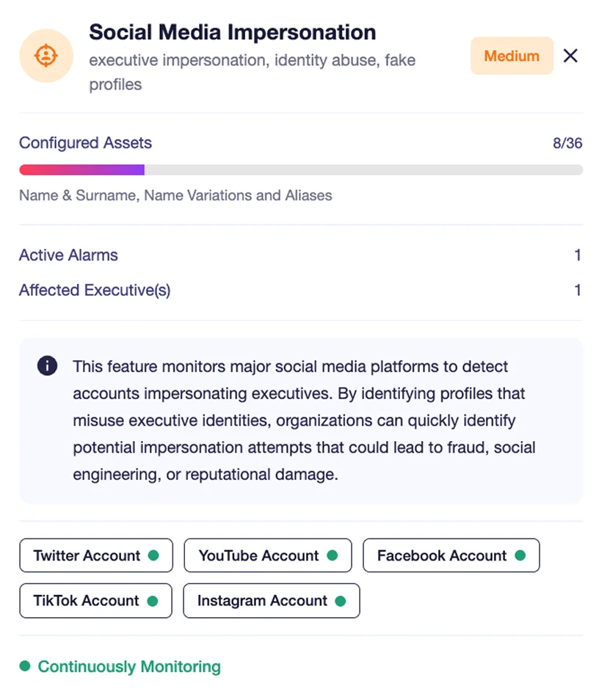Click the TikTok Account green status dot
The width and height of the screenshot is (599, 700).
click(x=152, y=601)
